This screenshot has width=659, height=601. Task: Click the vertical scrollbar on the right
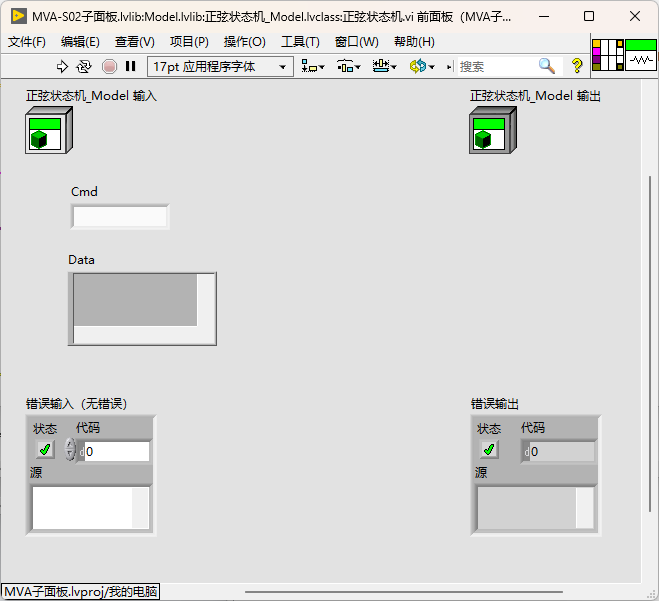coord(650,343)
